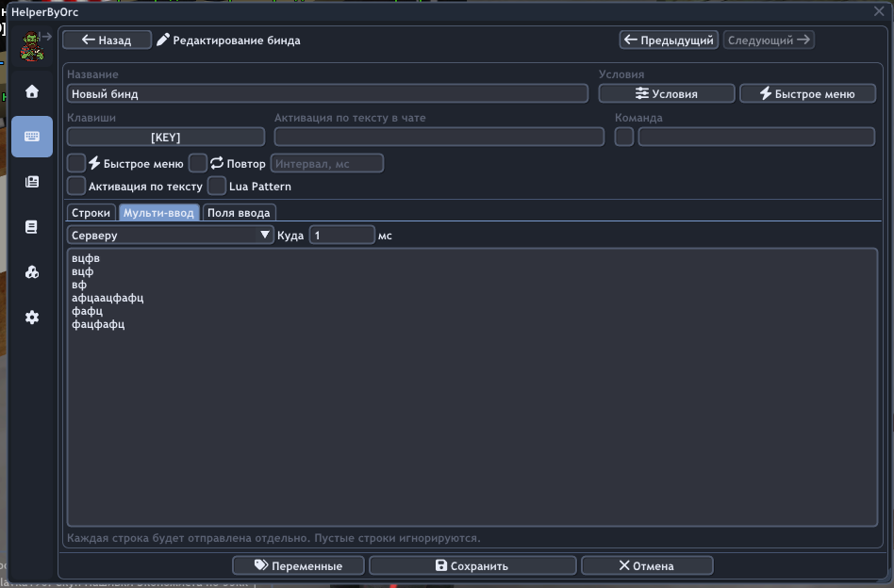The image size is (894, 588).
Task: Click the Новый бинд name field
Action: [327, 93]
